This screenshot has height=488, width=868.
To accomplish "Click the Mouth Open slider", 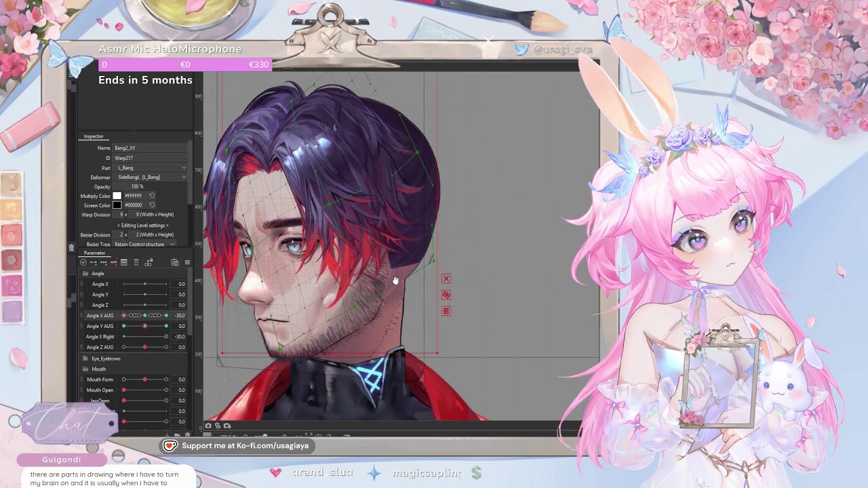I will click(144, 390).
